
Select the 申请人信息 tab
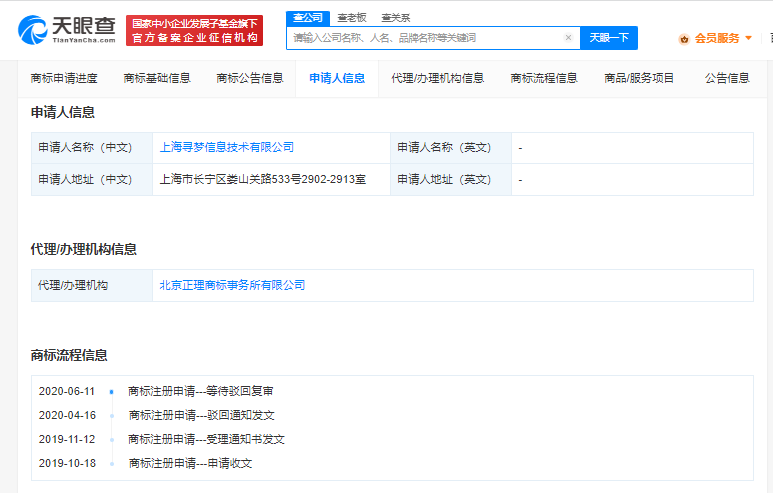pos(337,78)
